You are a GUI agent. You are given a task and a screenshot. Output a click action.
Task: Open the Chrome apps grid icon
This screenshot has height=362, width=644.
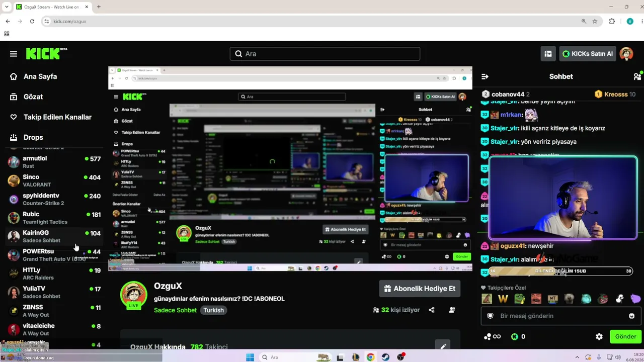click(7, 34)
